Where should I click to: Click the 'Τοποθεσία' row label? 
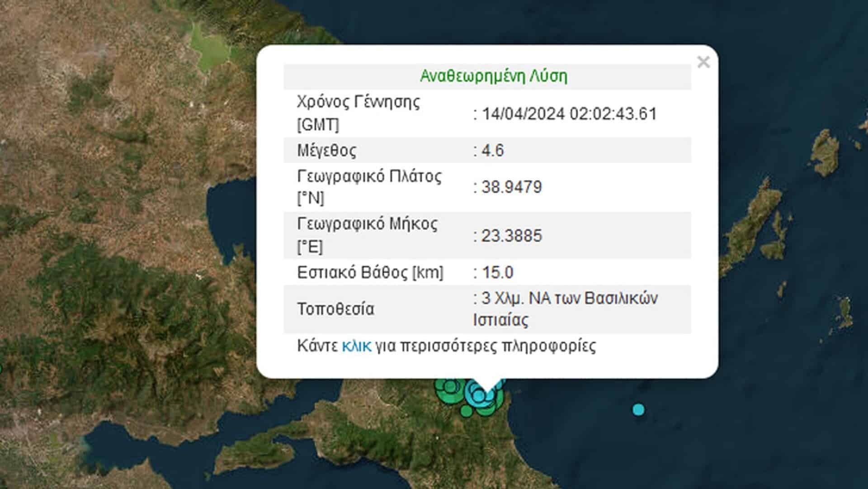click(335, 309)
